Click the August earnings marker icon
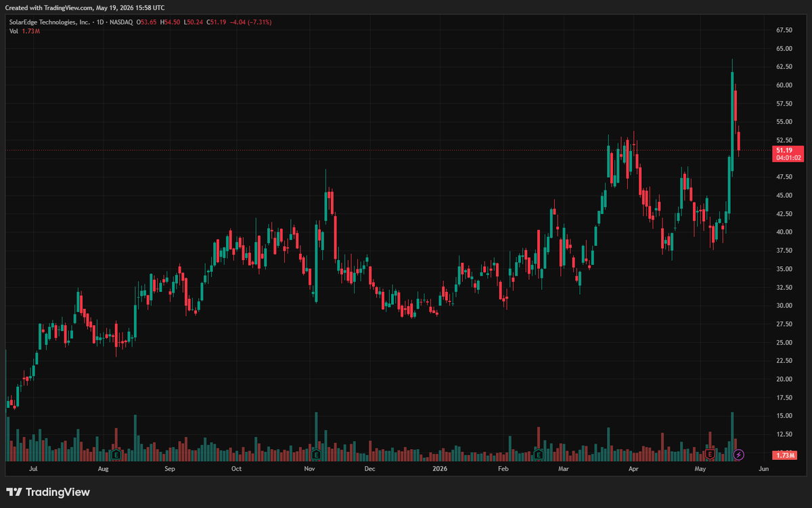The width and height of the screenshot is (812, 508). (116, 454)
